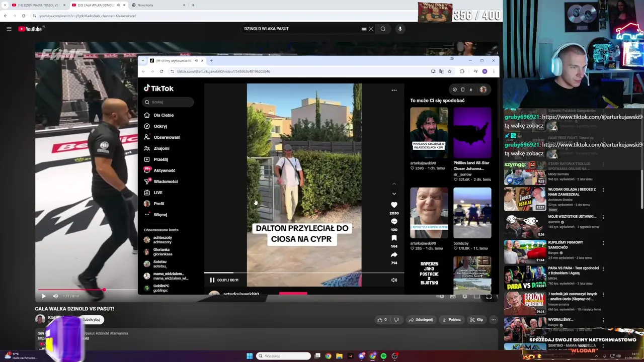Screen dimensions: 644x362
Task: Click the YouTube logo
Action: [x=30, y=29]
